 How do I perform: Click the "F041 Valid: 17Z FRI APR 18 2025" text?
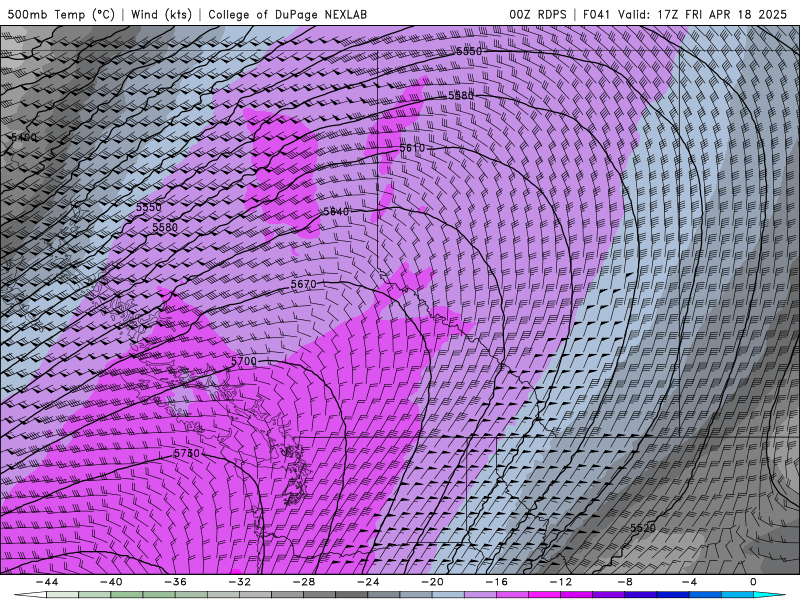685,14
